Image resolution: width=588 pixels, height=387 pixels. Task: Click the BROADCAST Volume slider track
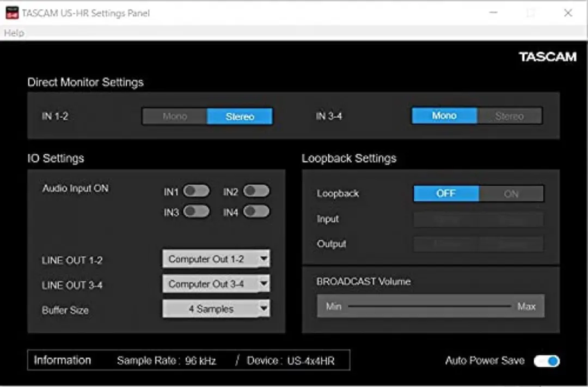coord(430,306)
